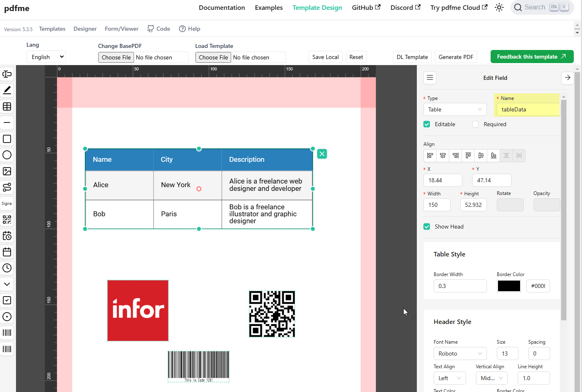This screenshot has height=392, width=582.
Task: Pick the QR code tool
Action: point(7,220)
